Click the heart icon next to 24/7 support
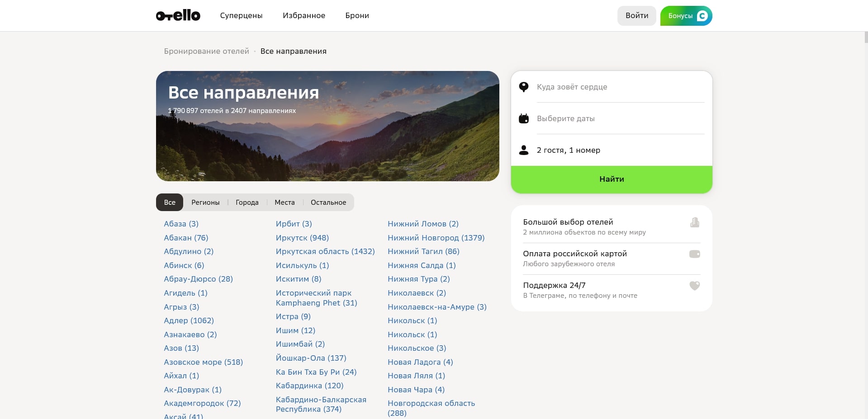The height and width of the screenshot is (419, 868). pos(694,286)
